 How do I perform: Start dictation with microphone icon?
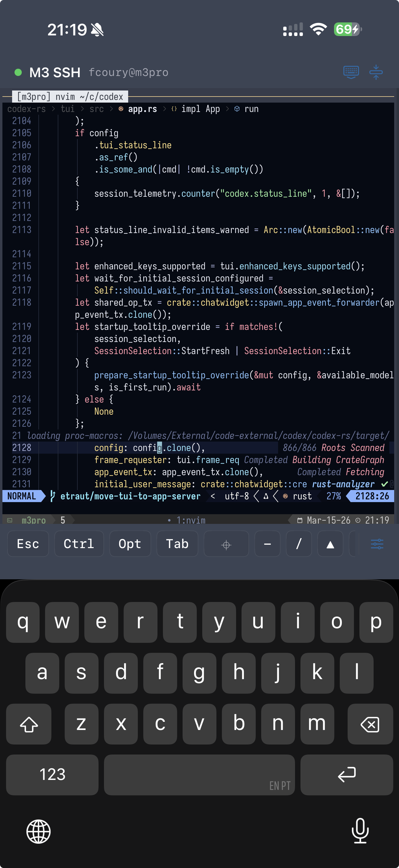pyautogui.click(x=360, y=830)
